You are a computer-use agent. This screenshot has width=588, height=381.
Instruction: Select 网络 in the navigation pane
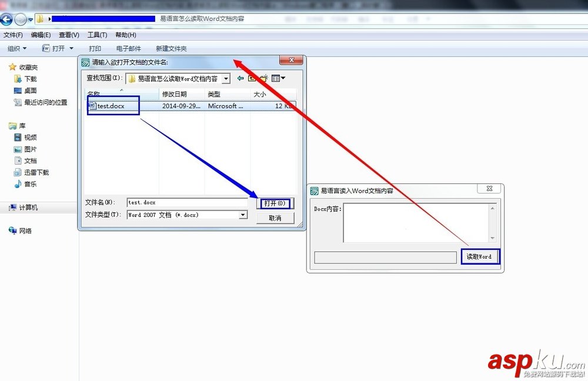click(x=25, y=230)
